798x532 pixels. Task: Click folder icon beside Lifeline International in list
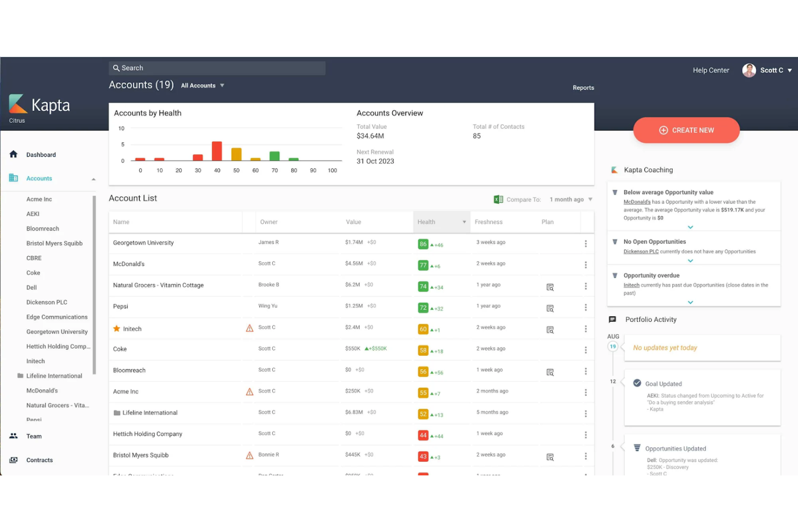pos(116,413)
